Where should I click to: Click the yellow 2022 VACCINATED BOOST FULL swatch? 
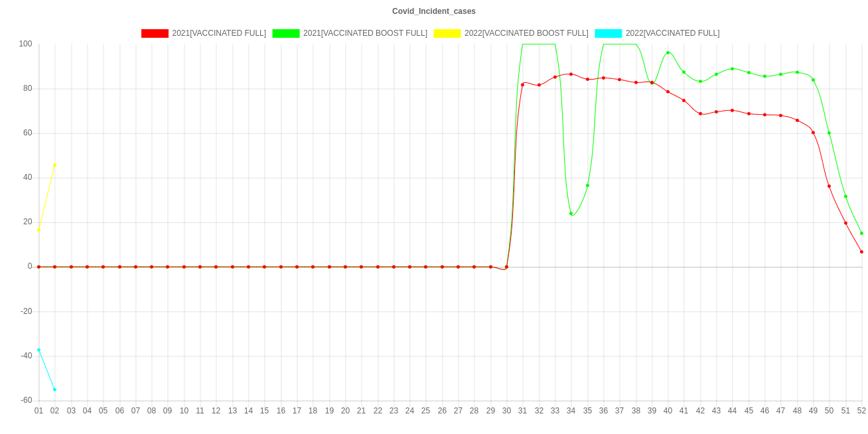[447, 33]
